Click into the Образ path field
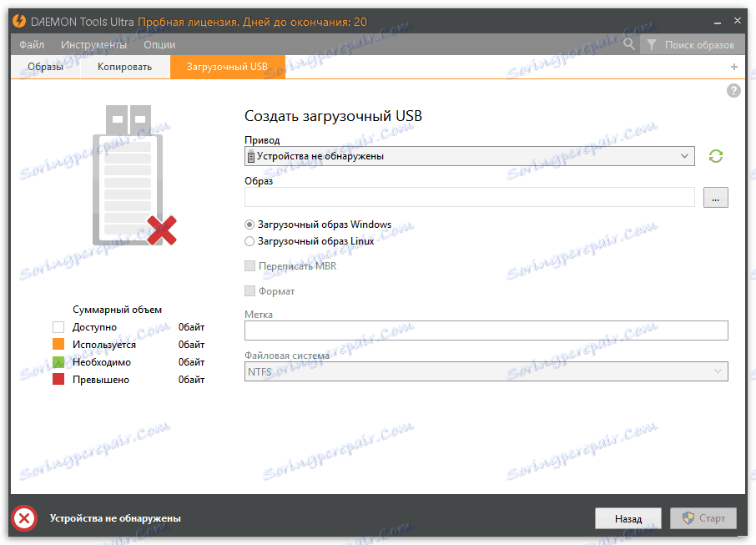The width and height of the screenshot is (756, 545). tap(469, 197)
